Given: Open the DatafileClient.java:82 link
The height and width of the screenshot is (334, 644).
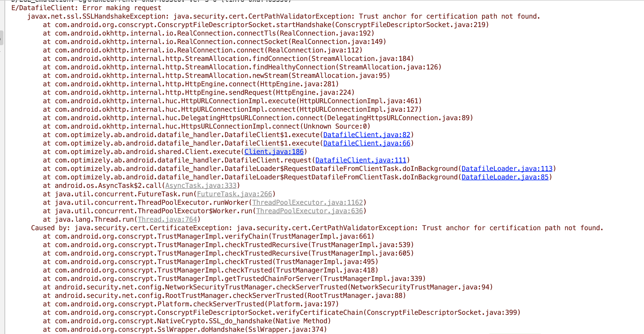Looking at the screenshot, I should (x=367, y=135).
